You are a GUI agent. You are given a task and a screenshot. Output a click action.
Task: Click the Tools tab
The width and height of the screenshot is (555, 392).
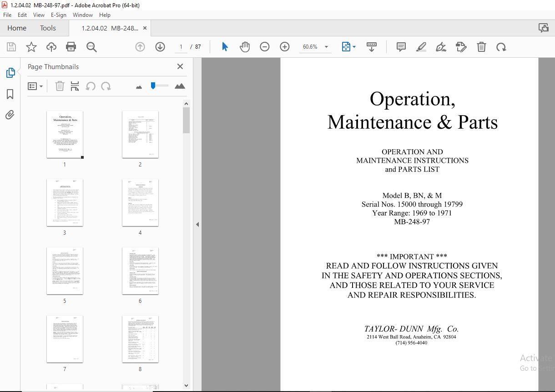click(48, 28)
